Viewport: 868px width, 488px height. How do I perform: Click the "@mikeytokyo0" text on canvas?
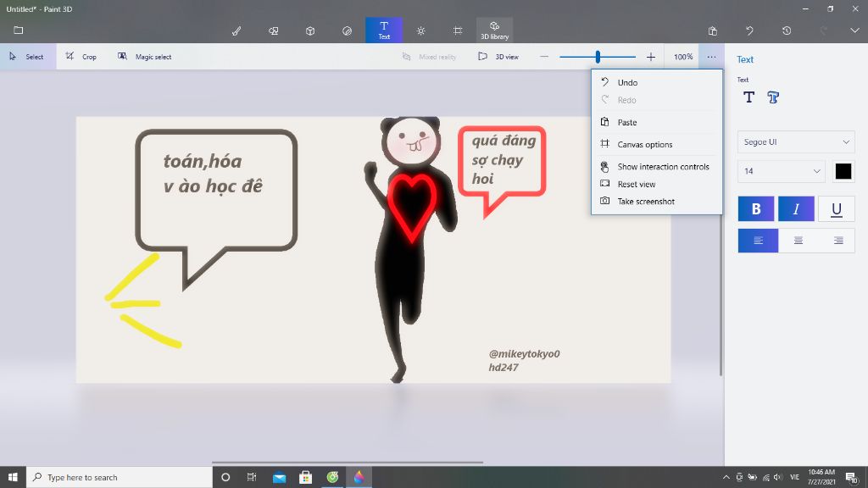pyautogui.click(x=524, y=353)
